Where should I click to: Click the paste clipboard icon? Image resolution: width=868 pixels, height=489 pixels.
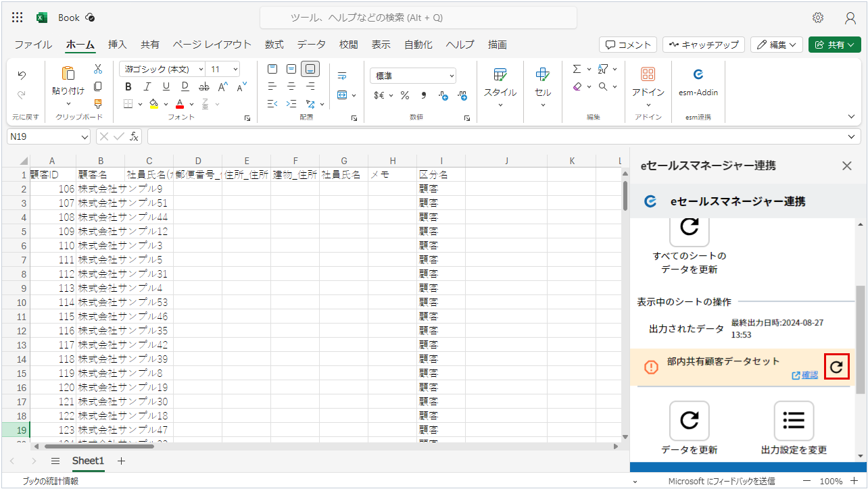tap(68, 74)
